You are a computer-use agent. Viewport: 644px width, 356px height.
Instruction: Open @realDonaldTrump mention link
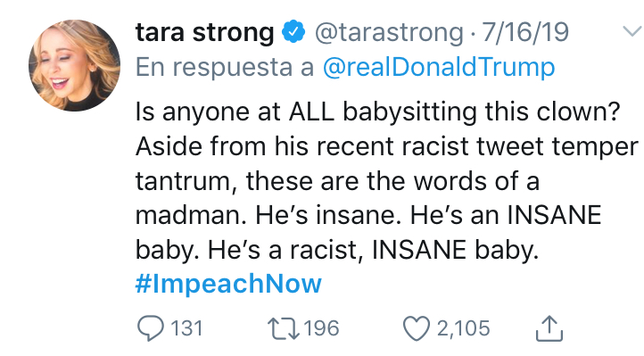(x=439, y=67)
